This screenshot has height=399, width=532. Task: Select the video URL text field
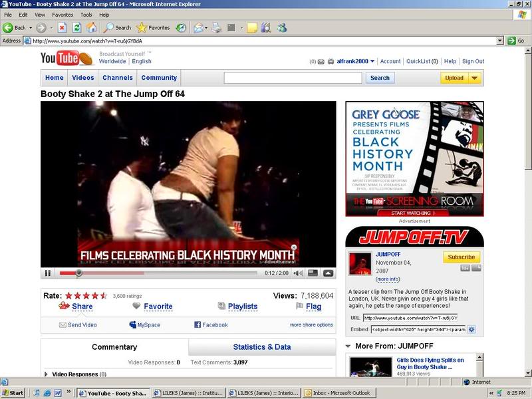(x=410, y=318)
